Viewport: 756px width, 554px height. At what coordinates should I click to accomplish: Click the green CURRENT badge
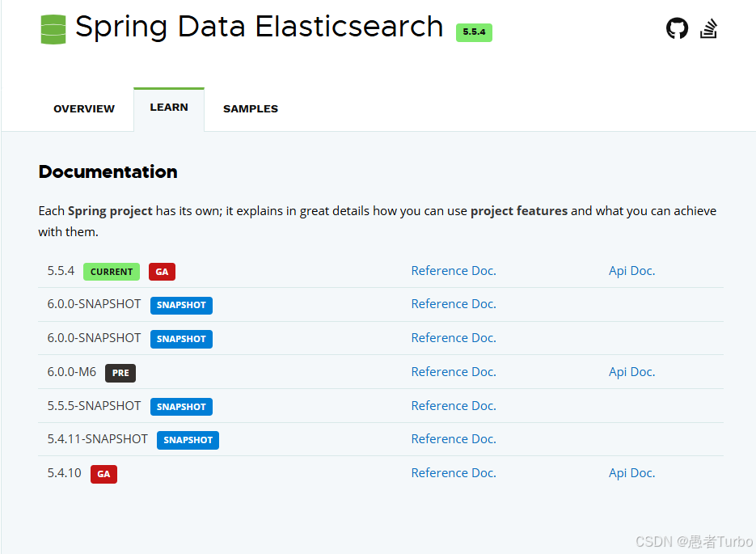[x=112, y=272]
